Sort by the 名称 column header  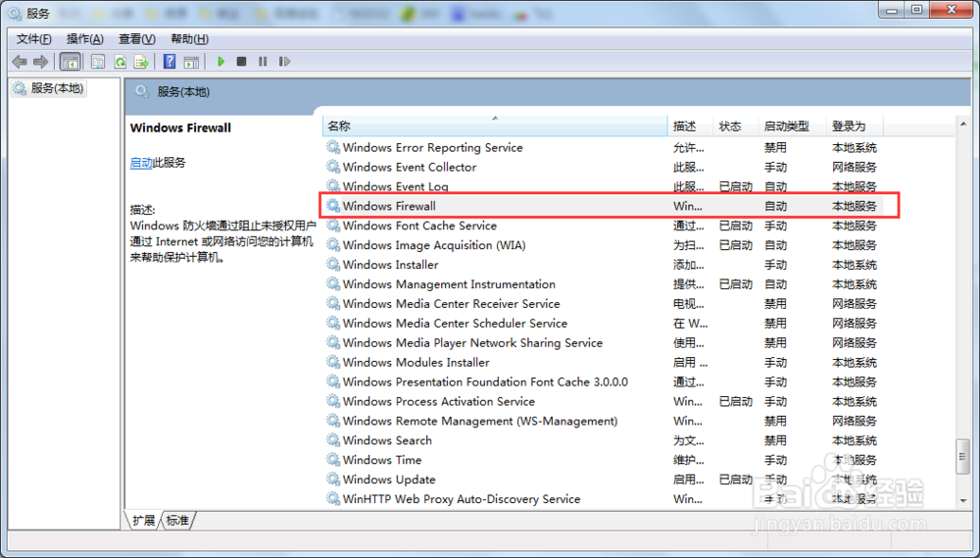point(495,127)
